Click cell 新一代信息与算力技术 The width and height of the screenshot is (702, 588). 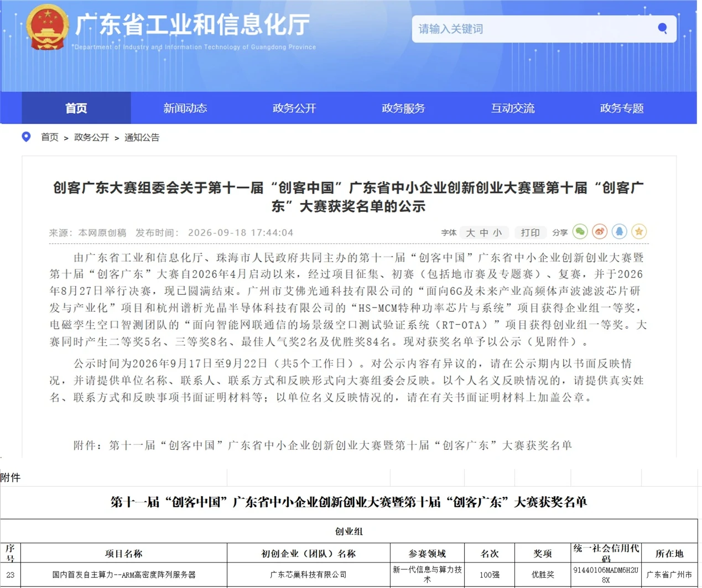(x=427, y=575)
